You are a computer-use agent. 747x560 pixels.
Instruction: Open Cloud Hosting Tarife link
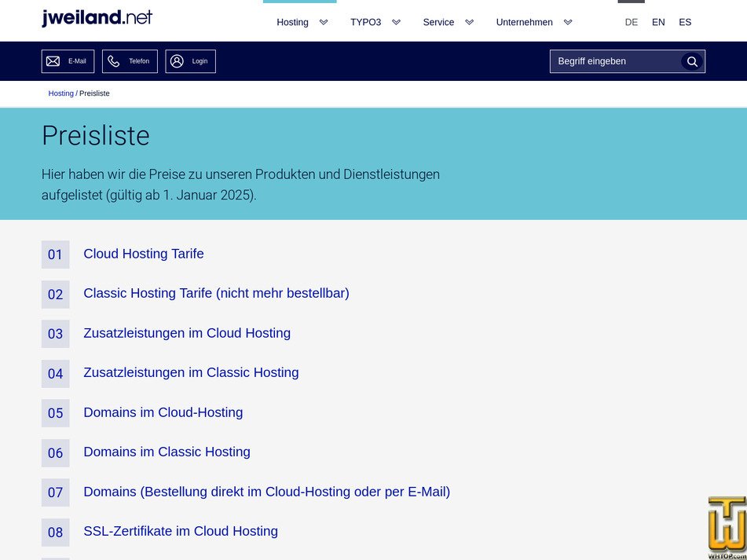[x=144, y=254]
